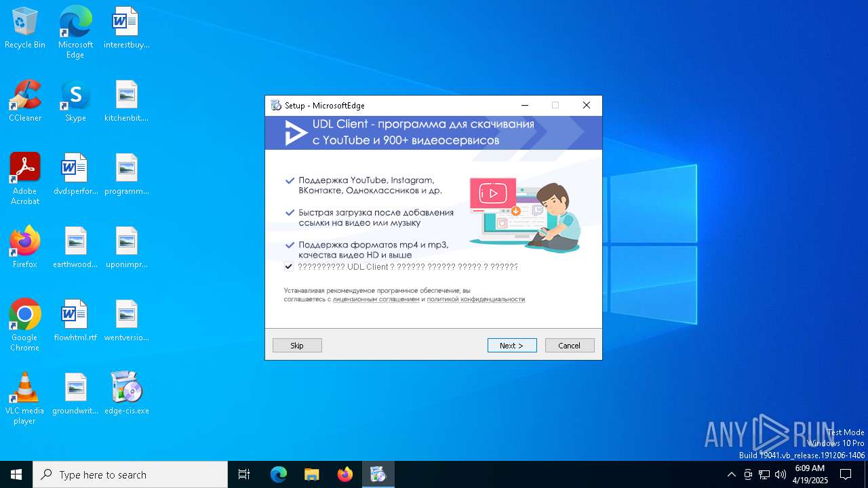Open the политикой конфиденциальности link
The height and width of the screenshot is (488, 868).
pyautogui.click(x=475, y=299)
